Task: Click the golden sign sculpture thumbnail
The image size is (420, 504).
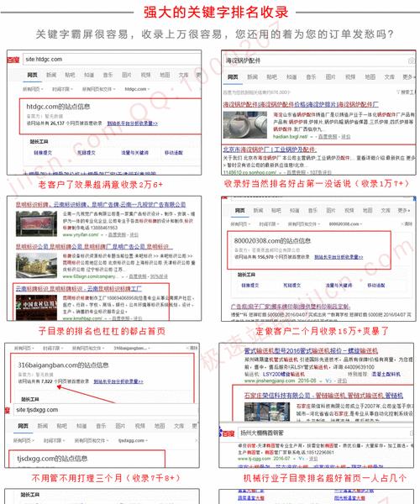Action: pyautogui.click(x=36, y=265)
